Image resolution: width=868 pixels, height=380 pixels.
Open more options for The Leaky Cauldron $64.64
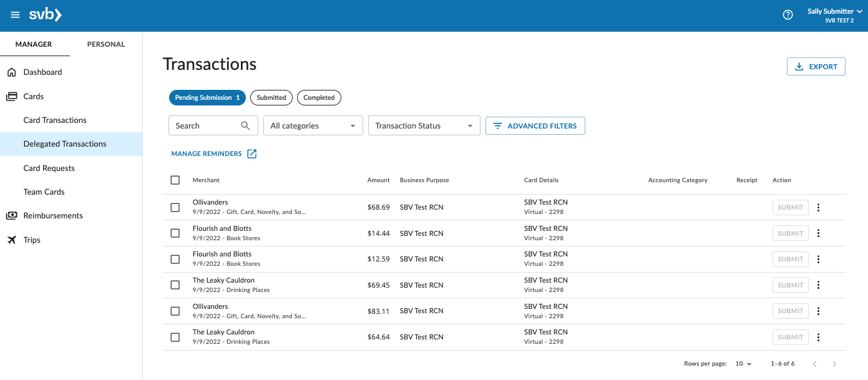coord(819,337)
